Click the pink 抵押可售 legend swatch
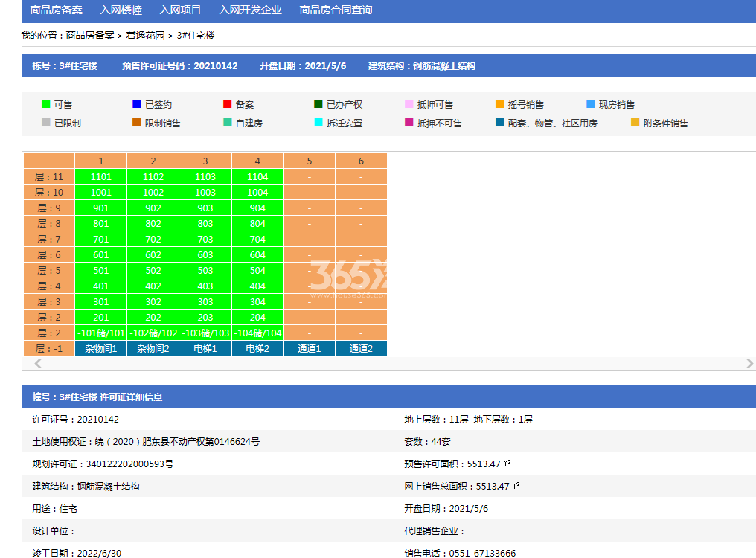The image size is (756, 558). (x=409, y=103)
